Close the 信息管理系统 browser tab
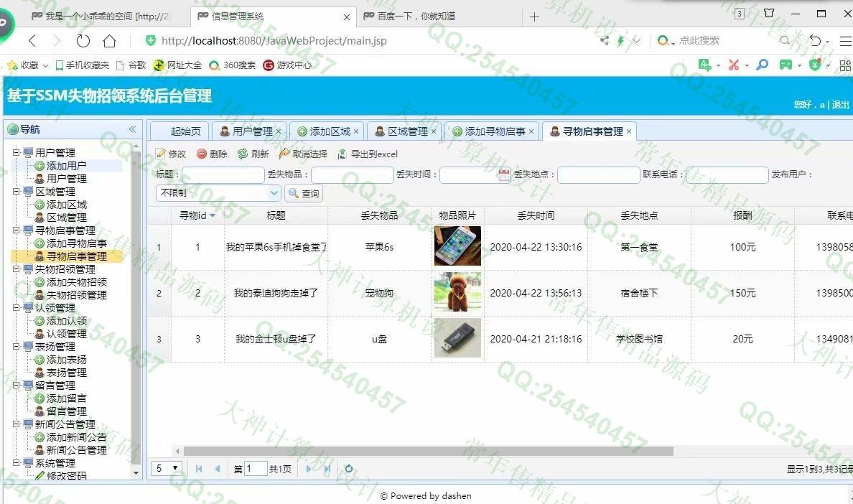 347,17
